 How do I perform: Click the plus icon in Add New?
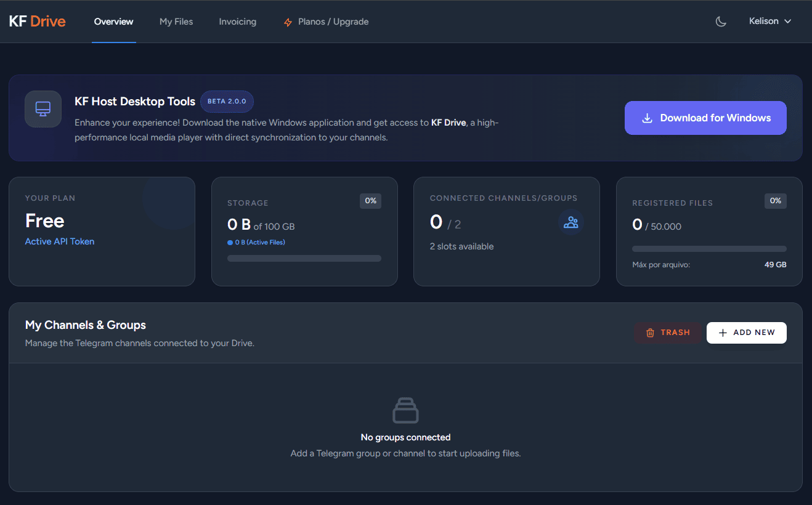[x=723, y=333]
